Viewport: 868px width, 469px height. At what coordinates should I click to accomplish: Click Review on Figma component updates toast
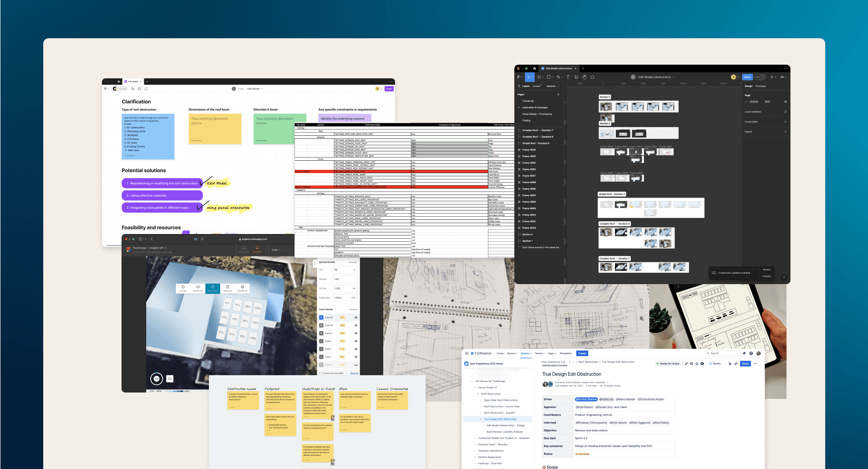767,270
